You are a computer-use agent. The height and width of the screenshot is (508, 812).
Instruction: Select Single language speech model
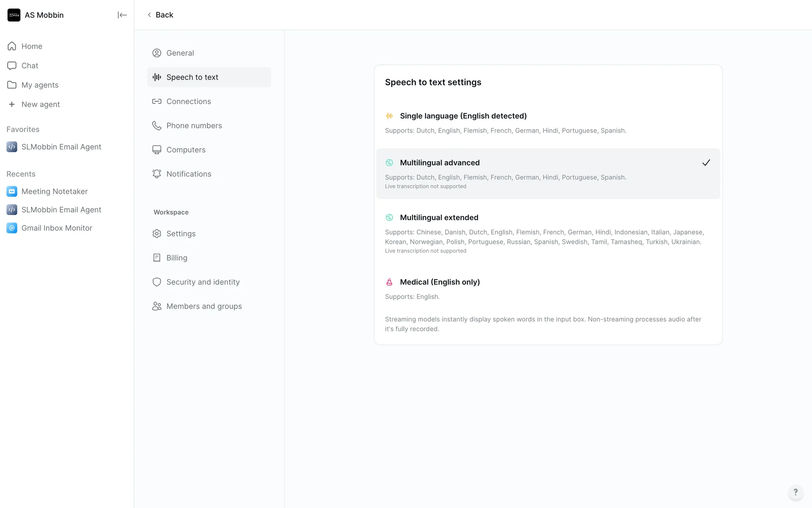pyautogui.click(x=463, y=116)
